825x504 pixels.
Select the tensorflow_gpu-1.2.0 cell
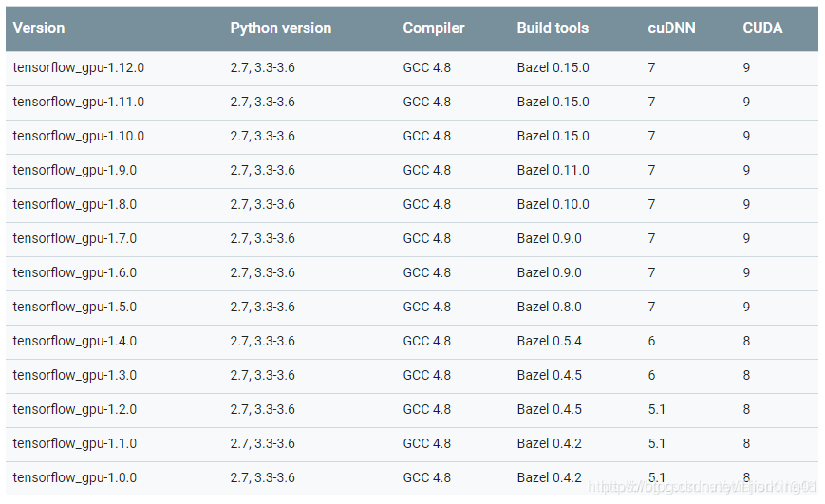pos(75,410)
